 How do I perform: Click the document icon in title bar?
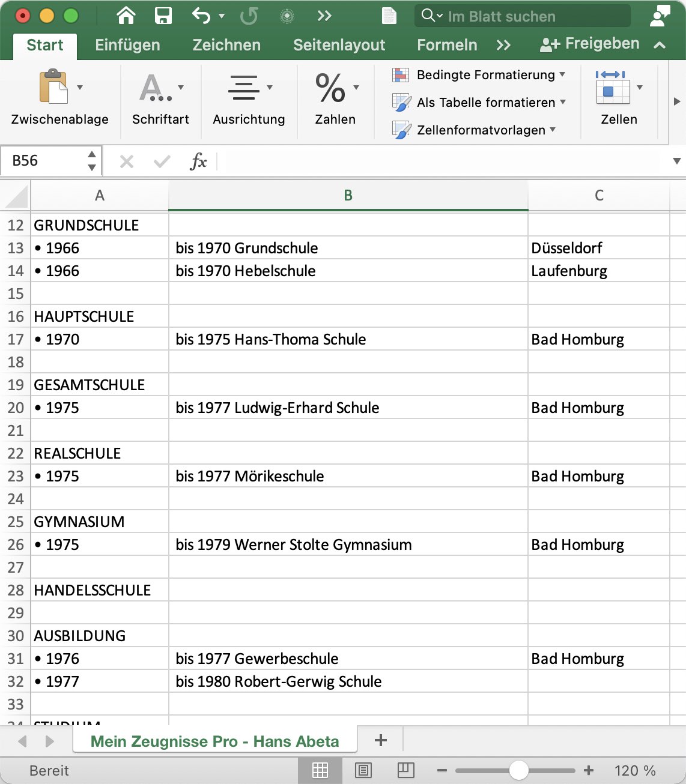click(x=389, y=16)
